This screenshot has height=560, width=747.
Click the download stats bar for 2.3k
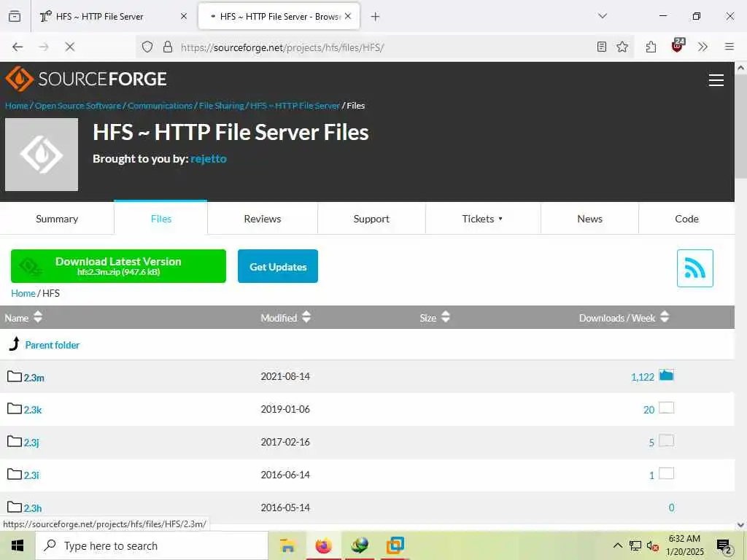[x=666, y=408]
